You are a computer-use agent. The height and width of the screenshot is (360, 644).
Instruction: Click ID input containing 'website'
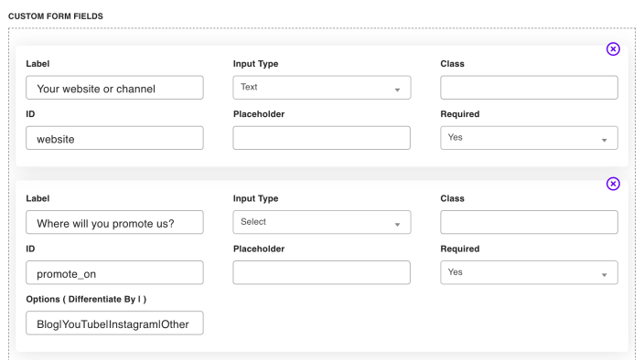pyautogui.click(x=114, y=138)
